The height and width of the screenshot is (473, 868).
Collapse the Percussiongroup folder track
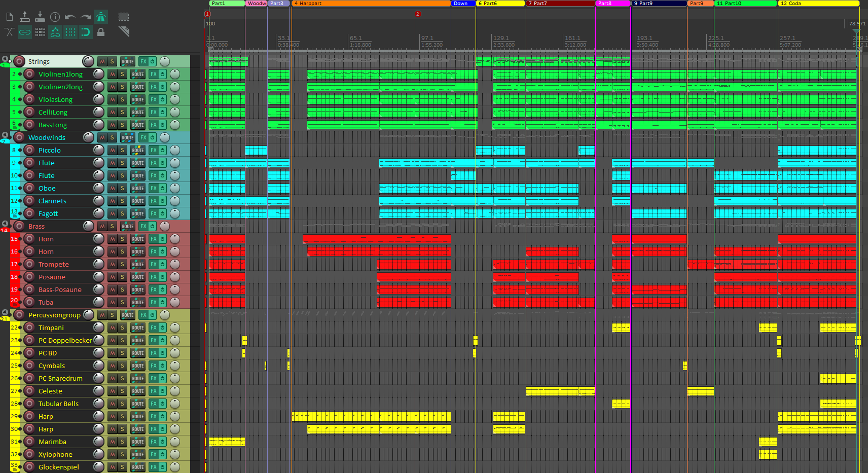pyautogui.click(x=5, y=312)
